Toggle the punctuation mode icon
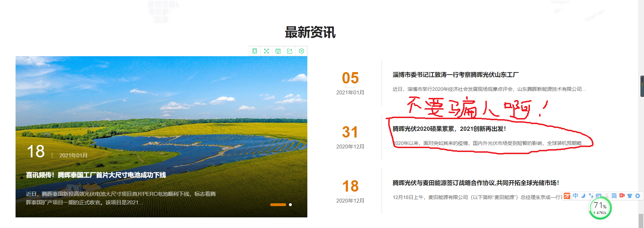This screenshot has width=644, height=228. pos(591,196)
